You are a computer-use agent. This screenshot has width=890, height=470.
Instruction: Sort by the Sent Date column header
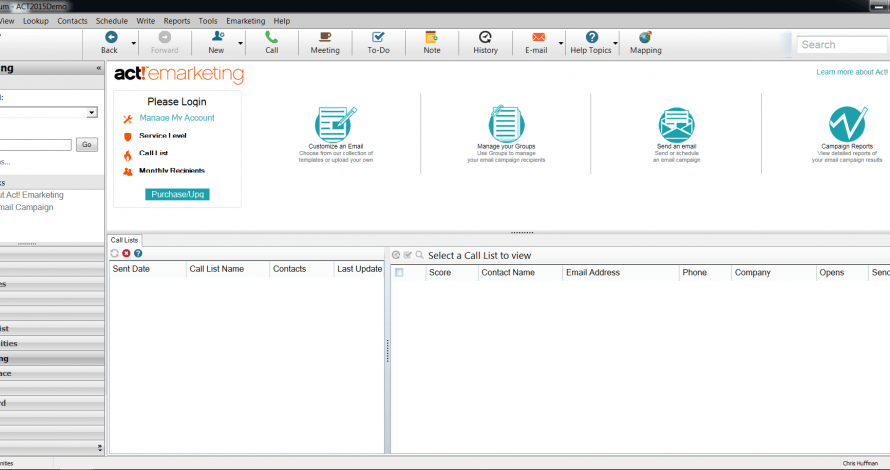pos(147,269)
